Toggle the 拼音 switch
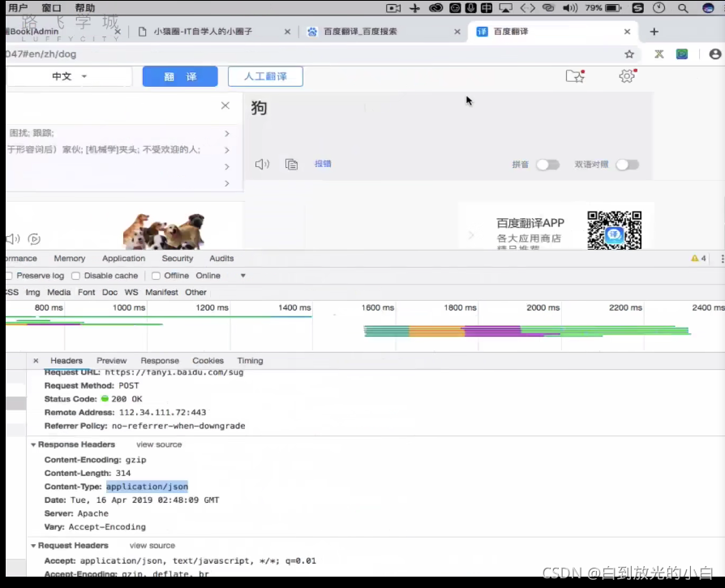This screenshot has height=588, width=725. click(547, 165)
